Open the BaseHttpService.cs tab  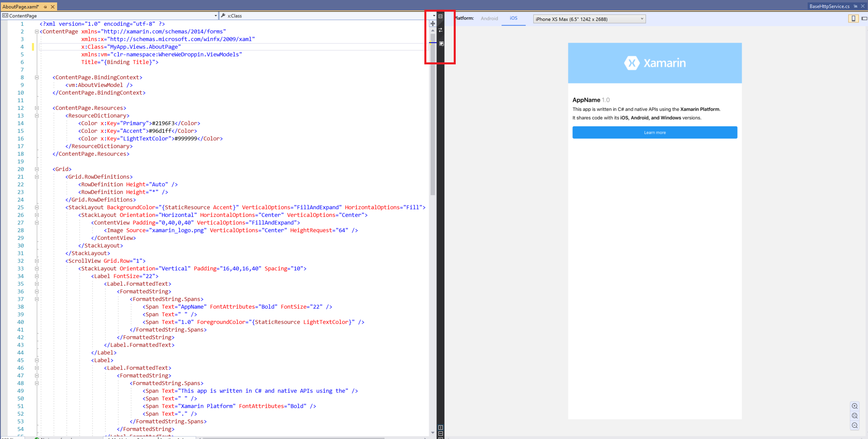coord(829,6)
